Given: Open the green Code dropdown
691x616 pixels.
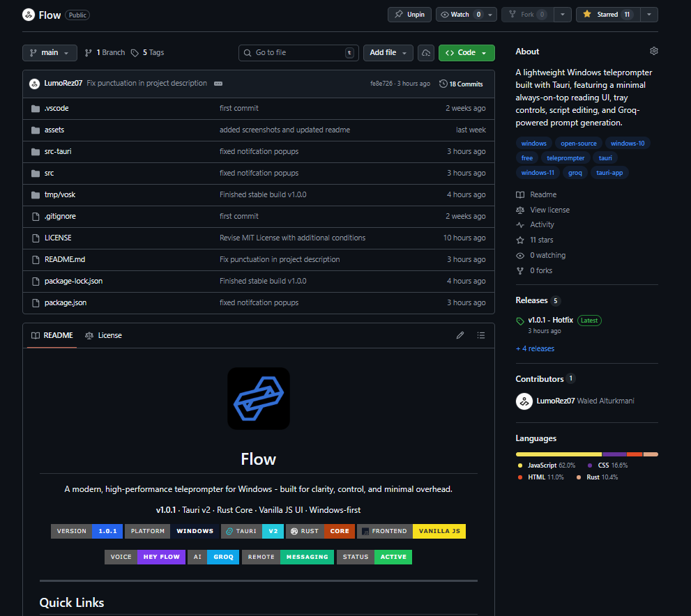Looking at the screenshot, I should (x=466, y=53).
